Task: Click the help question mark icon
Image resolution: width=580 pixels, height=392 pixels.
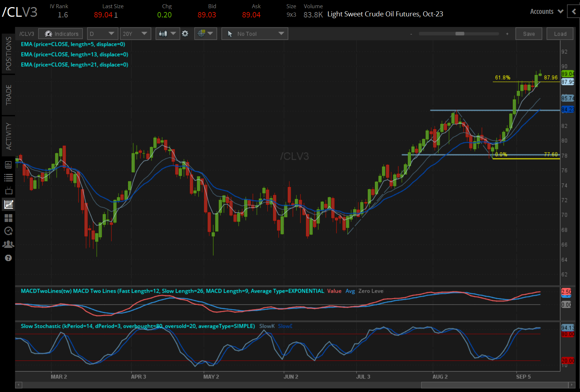Action: click(x=8, y=258)
